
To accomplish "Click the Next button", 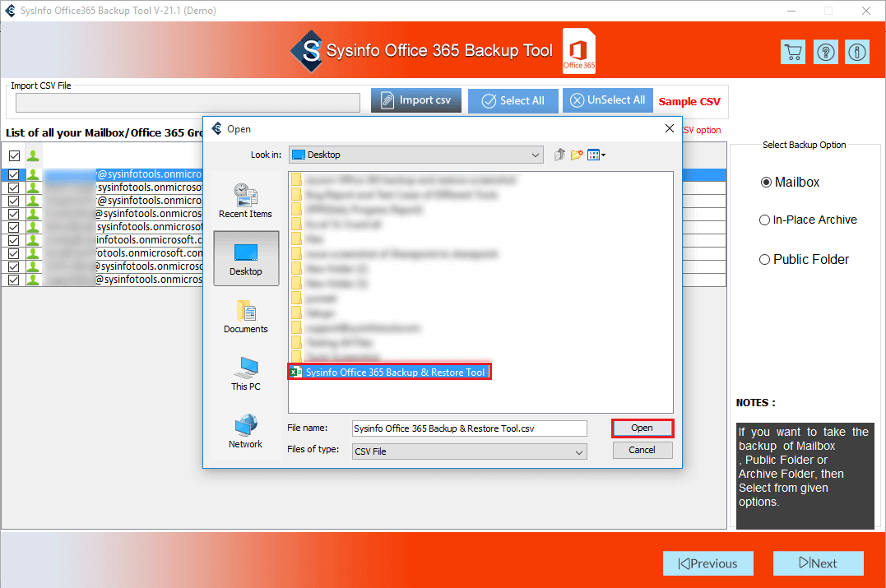I will 819,563.
